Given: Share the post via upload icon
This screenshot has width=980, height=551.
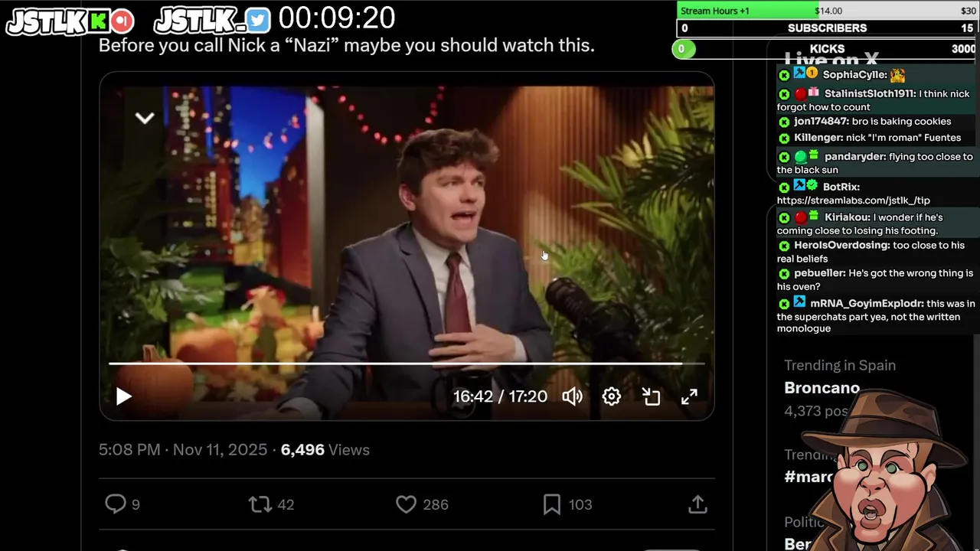Looking at the screenshot, I should tap(697, 504).
